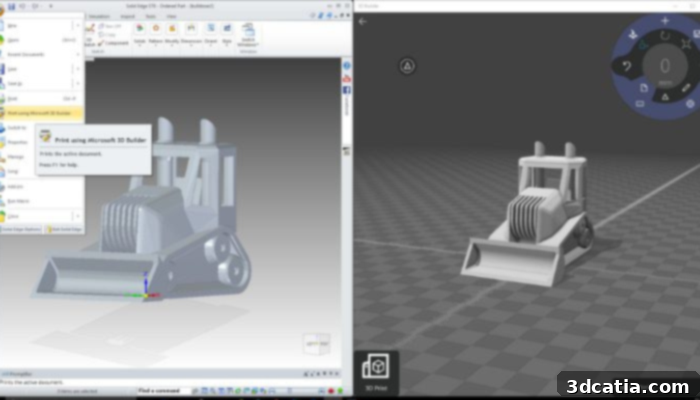The width and height of the screenshot is (700, 400).
Task: Choose Add-ins in the application menu
Action: tap(42, 186)
